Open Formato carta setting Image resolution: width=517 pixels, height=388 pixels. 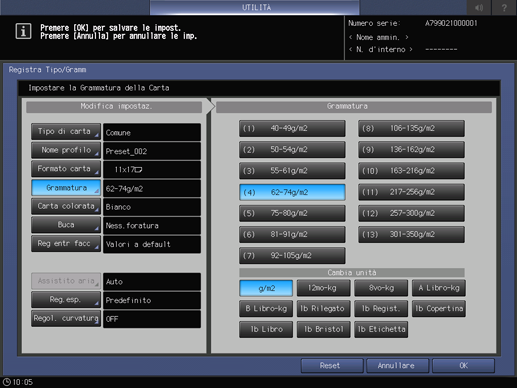click(66, 169)
